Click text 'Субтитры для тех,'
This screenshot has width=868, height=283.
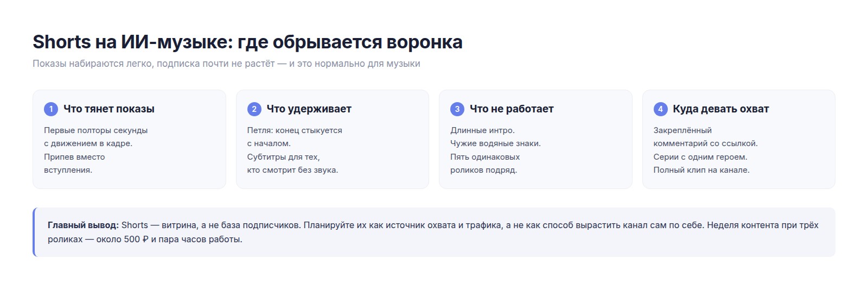click(284, 157)
